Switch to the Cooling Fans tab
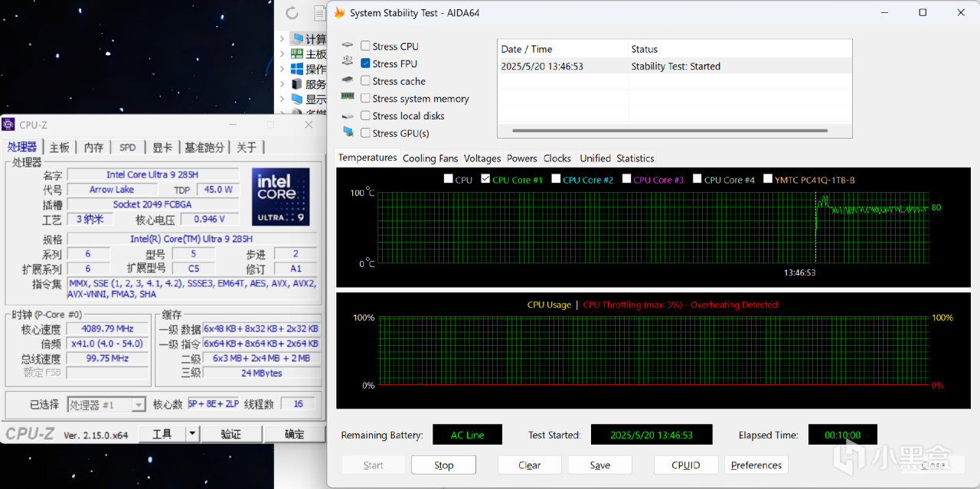Viewport: 980px width, 489px height. 430,158
